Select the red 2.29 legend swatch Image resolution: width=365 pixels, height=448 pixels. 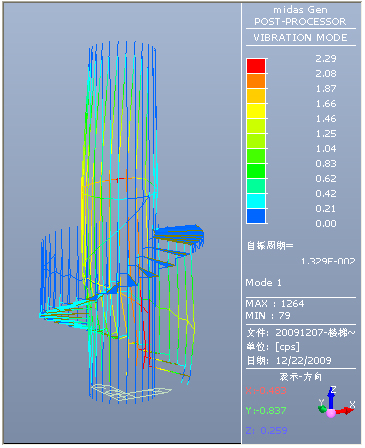[x=256, y=66]
